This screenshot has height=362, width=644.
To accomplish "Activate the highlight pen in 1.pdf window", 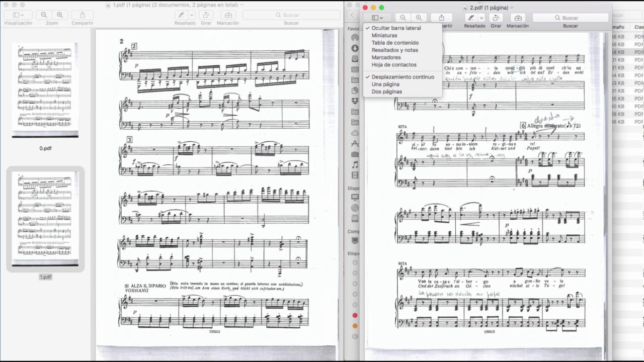I will coord(181,15).
